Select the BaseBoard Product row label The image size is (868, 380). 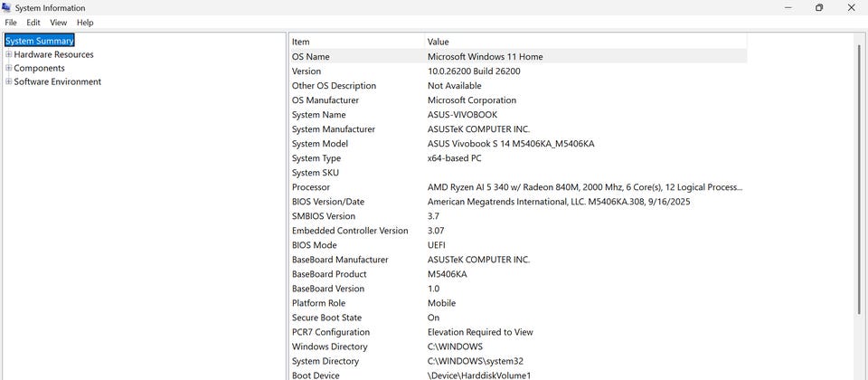[329, 274]
